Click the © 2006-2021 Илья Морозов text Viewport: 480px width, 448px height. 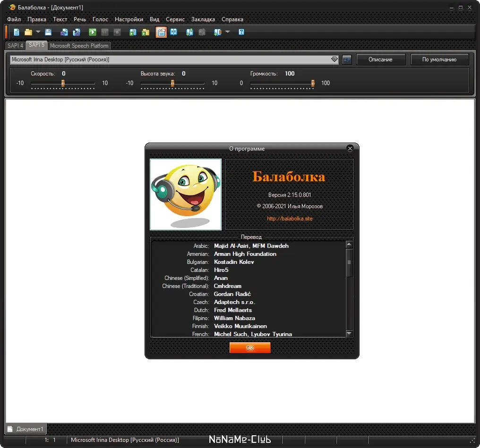tap(290, 206)
